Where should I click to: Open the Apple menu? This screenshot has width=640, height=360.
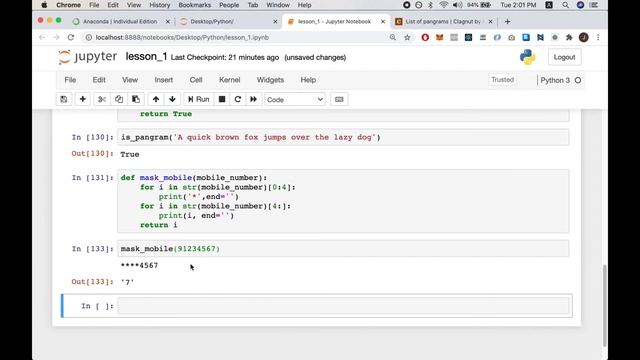tap(44, 5)
